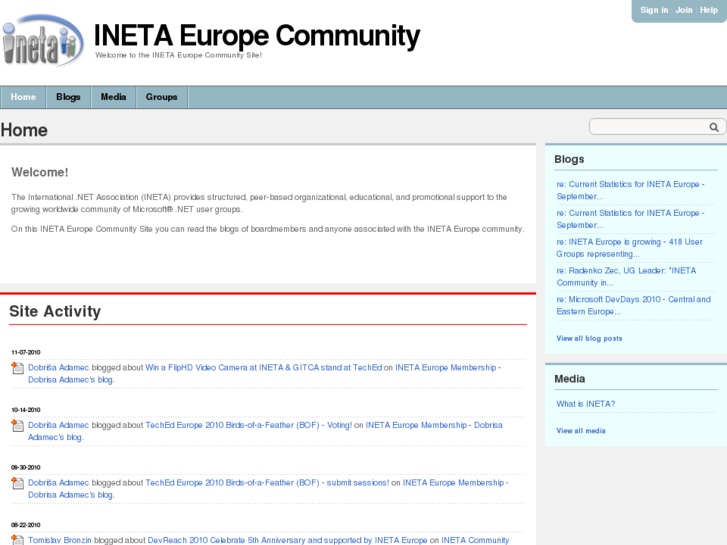727x545 pixels.
Task: Click the date text 10-14-2010
Action: pos(26,410)
